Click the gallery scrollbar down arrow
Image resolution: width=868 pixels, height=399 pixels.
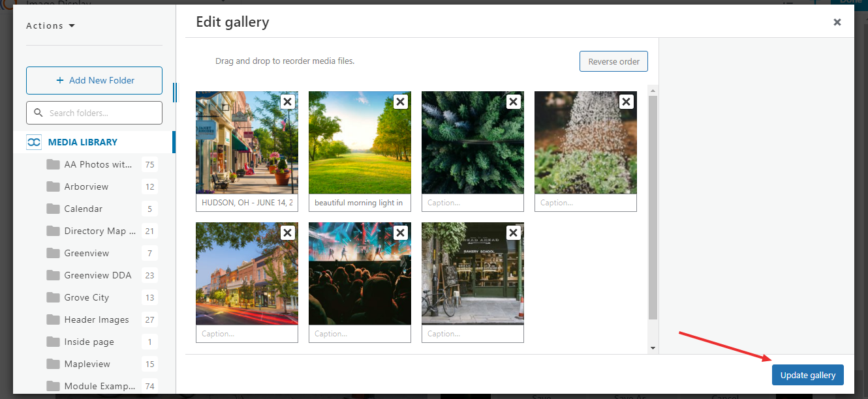(653, 348)
